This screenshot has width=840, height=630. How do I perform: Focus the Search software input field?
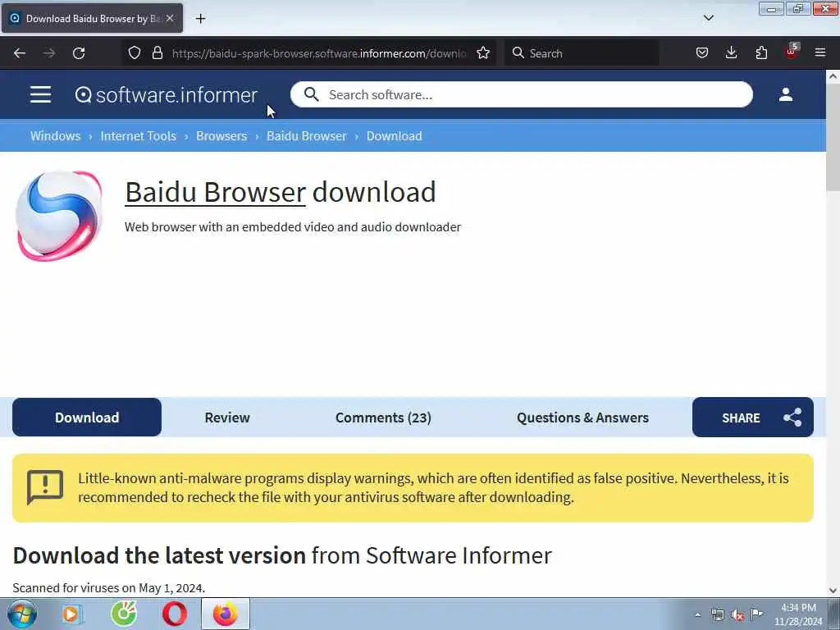pyautogui.click(x=521, y=95)
